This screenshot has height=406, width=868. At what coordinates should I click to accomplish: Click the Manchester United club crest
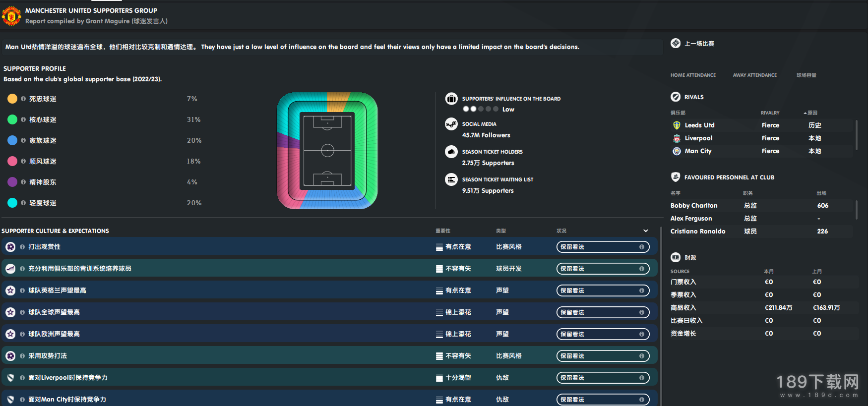pos(11,15)
